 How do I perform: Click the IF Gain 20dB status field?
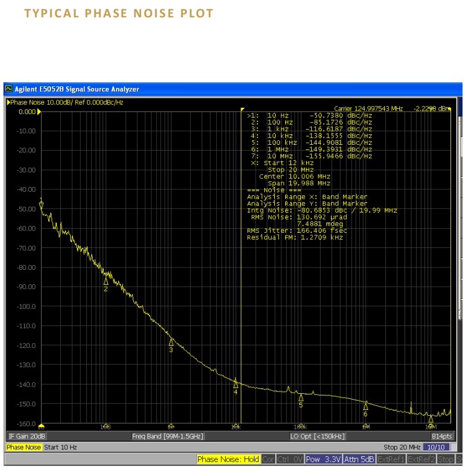pos(27,436)
